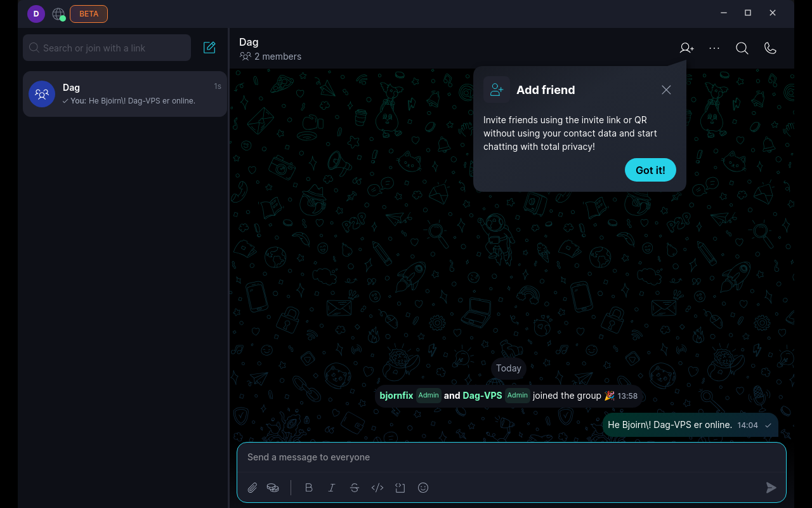
Task: Toggle italic text formatting
Action: (332, 488)
